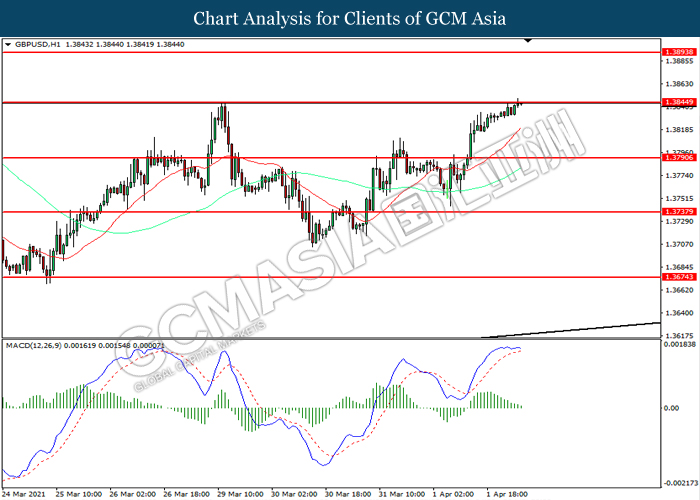
Task: Click the 1 Apr 18:00 time label
Action: tap(507, 494)
